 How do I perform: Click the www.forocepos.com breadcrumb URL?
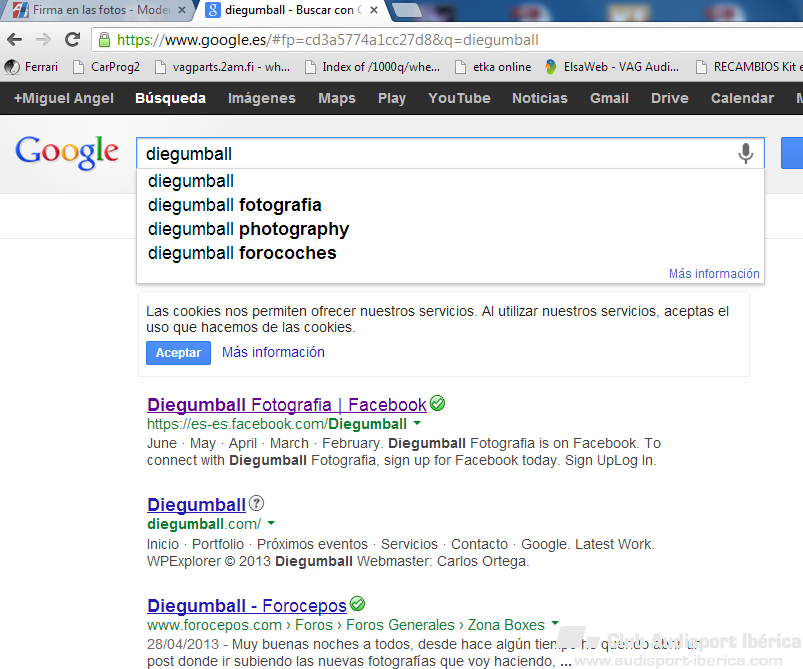pos(214,625)
